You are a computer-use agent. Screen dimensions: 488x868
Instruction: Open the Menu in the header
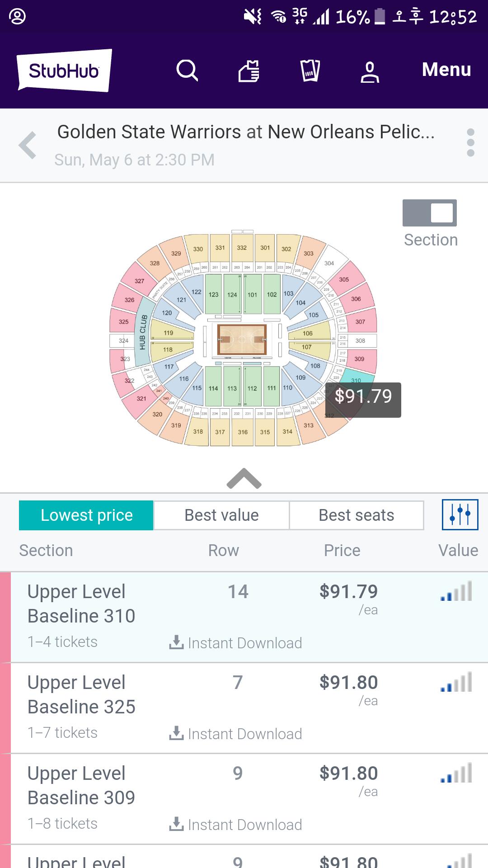(x=446, y=70)
